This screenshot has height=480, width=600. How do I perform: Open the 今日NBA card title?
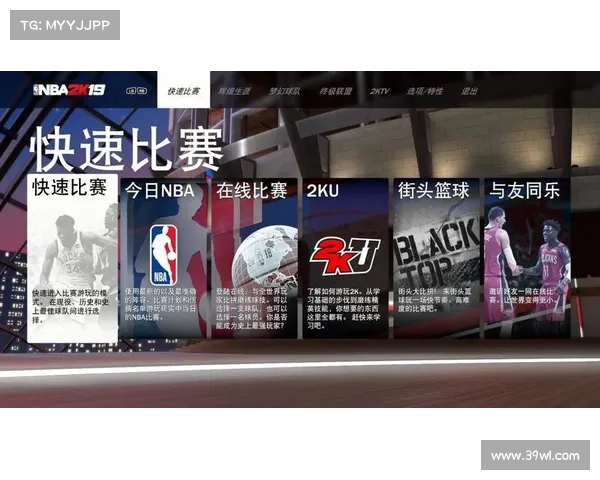[x=160, y=191]
